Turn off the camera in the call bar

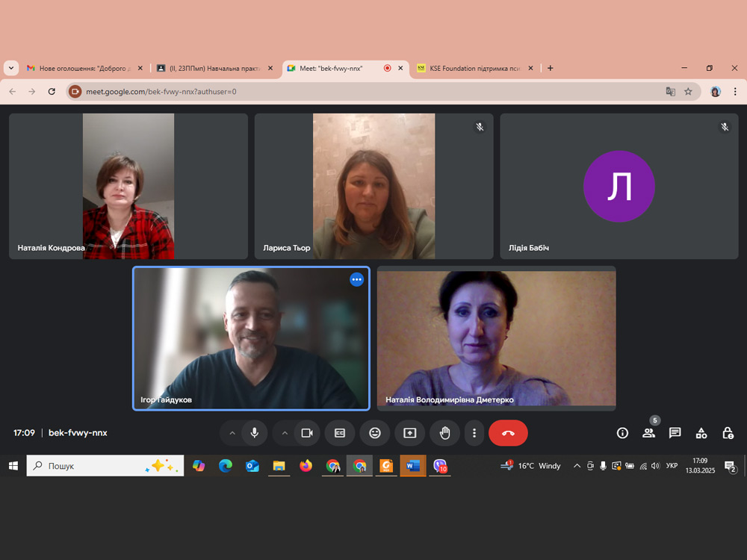point(306,433)
